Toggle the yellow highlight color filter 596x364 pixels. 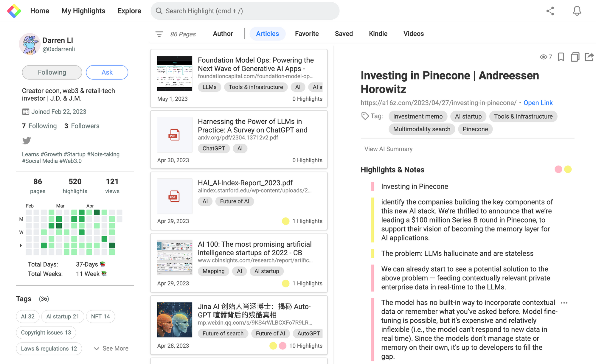point(568,169)
